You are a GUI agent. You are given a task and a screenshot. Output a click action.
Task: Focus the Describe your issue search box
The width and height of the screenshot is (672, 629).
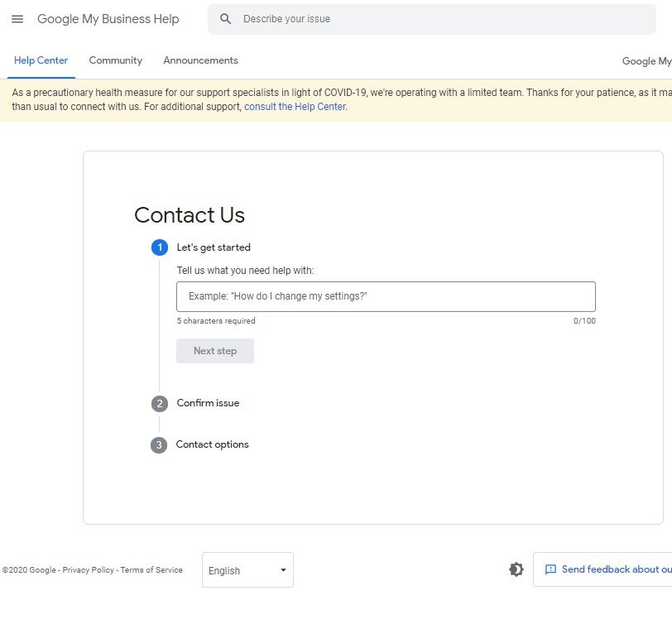pos(439,19)
